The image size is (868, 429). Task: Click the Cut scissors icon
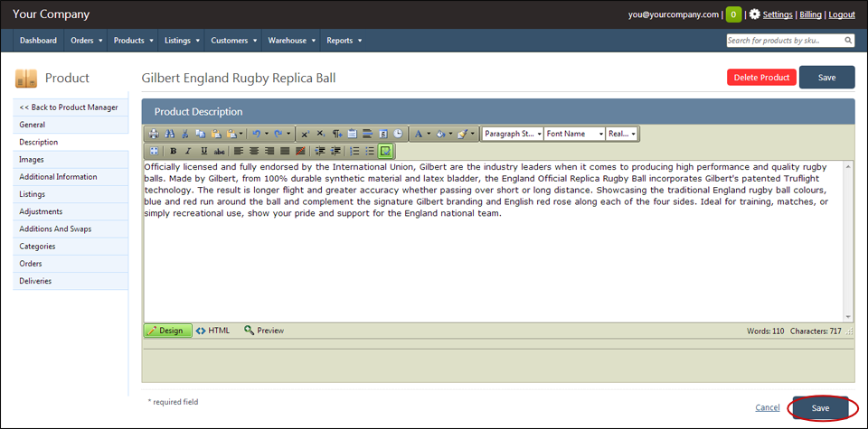(184, 134)
